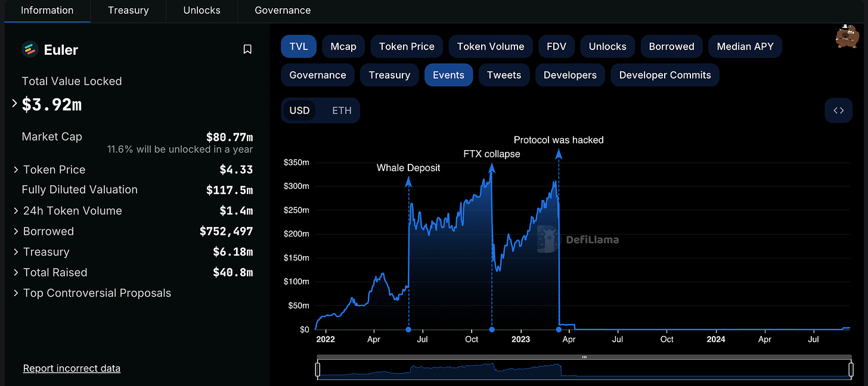Viewport: 868px width, 386px height.
Task: Click the Whale Deposit event marker dot
Action: coord(408,329)
